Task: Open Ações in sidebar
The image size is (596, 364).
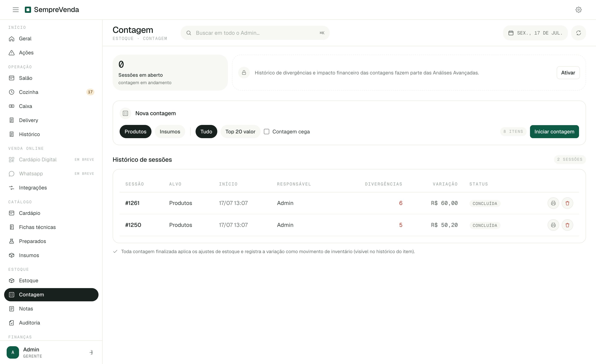Action: 51,53
